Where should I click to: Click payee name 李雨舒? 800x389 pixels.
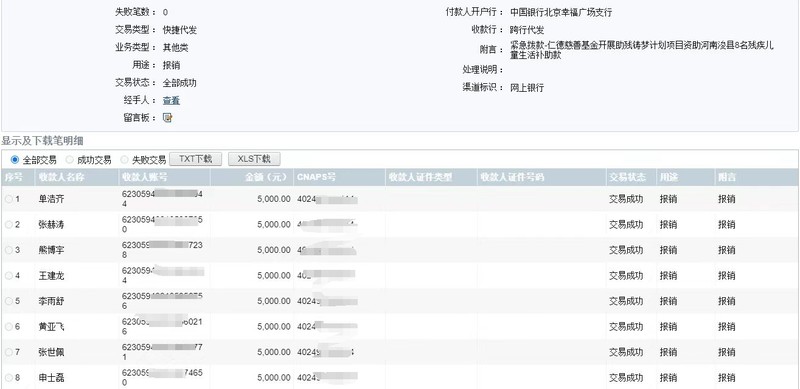51,301
